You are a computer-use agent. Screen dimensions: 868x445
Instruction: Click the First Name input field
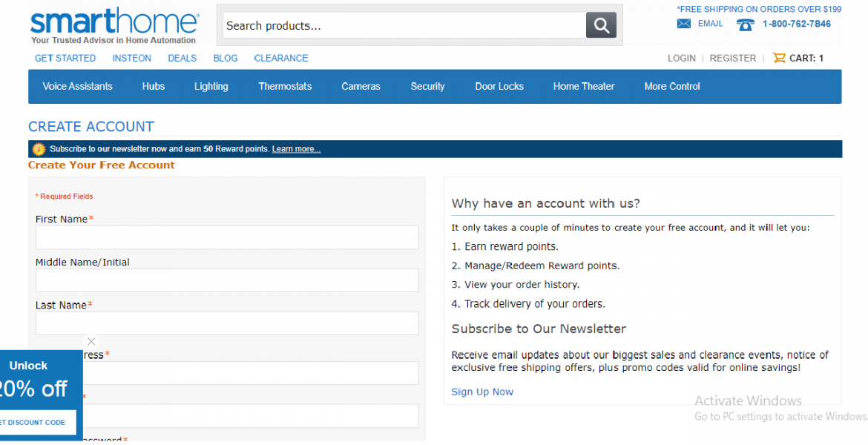[x=227, y=237]
